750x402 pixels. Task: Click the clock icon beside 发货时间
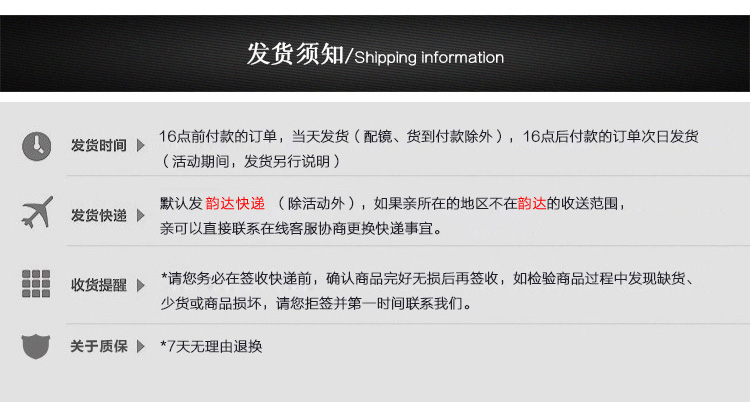pos(36,146)
